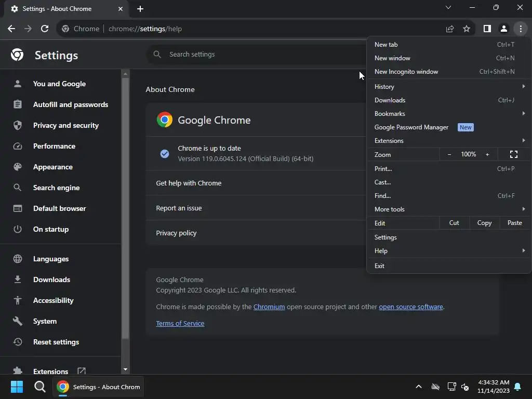Select New window menu item

point(449,58)
